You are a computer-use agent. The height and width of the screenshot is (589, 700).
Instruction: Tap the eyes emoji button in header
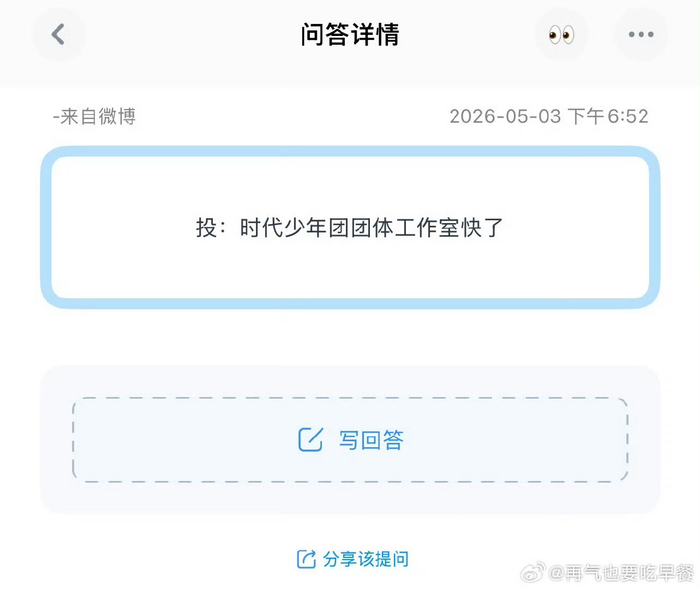pyautogui.click(x=561, y=34)
